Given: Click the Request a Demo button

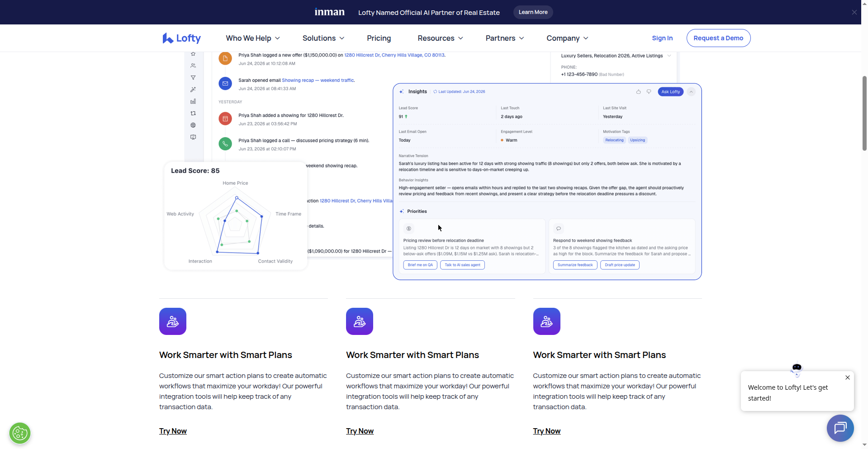Looking at the screenshot, I should pos(718,38).
